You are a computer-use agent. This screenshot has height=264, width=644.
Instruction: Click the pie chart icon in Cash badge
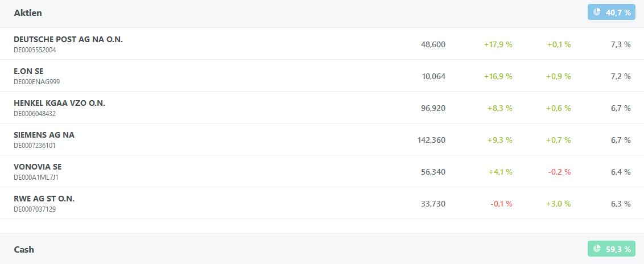tap(597, 249)
